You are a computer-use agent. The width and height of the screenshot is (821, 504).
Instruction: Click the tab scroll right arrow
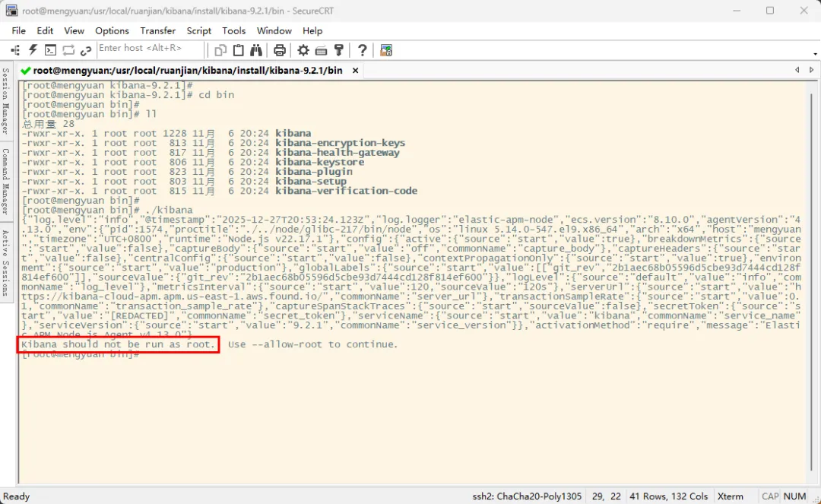(812, 70)
